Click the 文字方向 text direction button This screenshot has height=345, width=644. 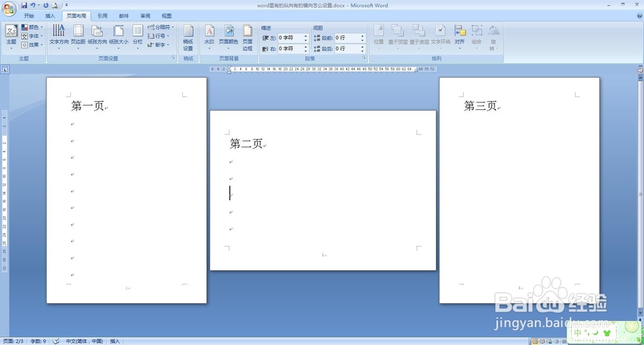pyautogui.click(x=59, y=37)
